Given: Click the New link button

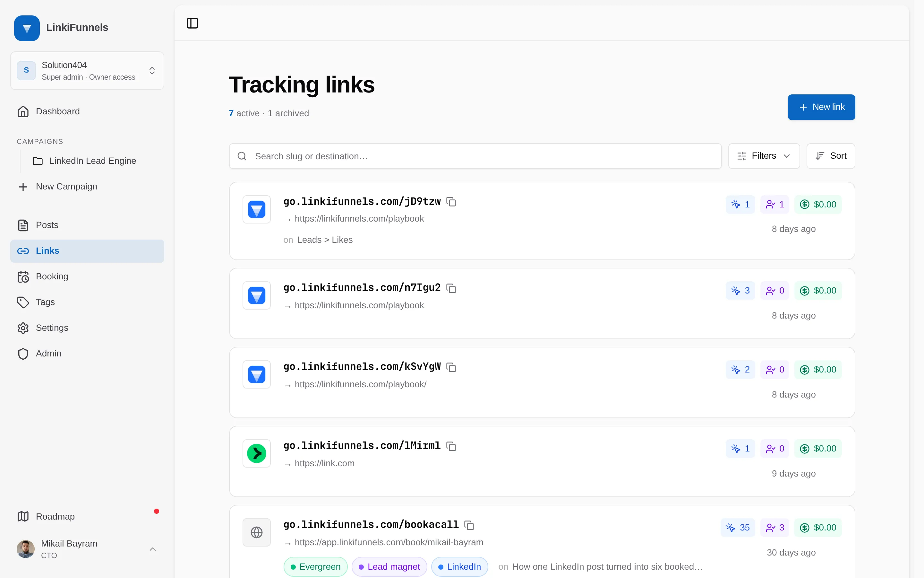Looking at the screenshot, I should tap(821, 107).
